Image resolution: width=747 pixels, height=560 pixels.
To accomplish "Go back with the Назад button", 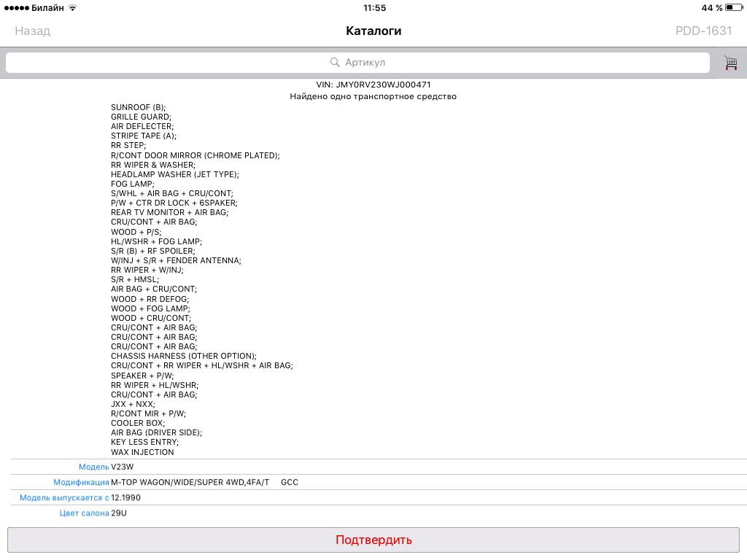I will [32, 31].
